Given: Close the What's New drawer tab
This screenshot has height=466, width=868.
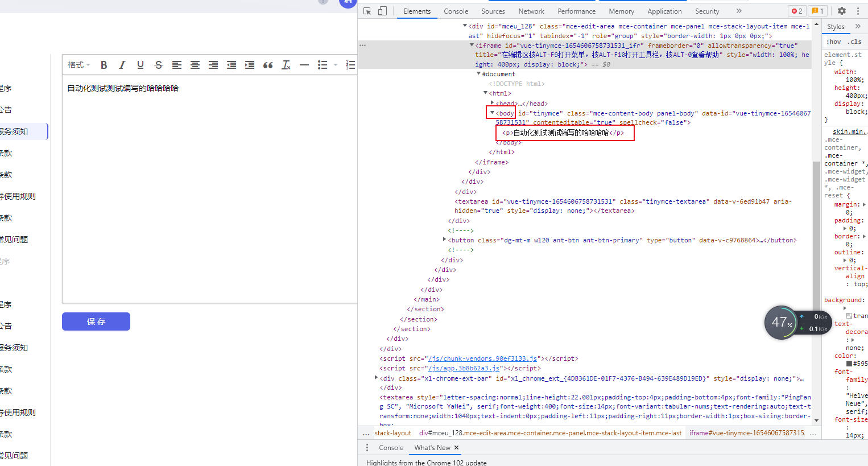Looking at the screenshot, I should [456, 448].
